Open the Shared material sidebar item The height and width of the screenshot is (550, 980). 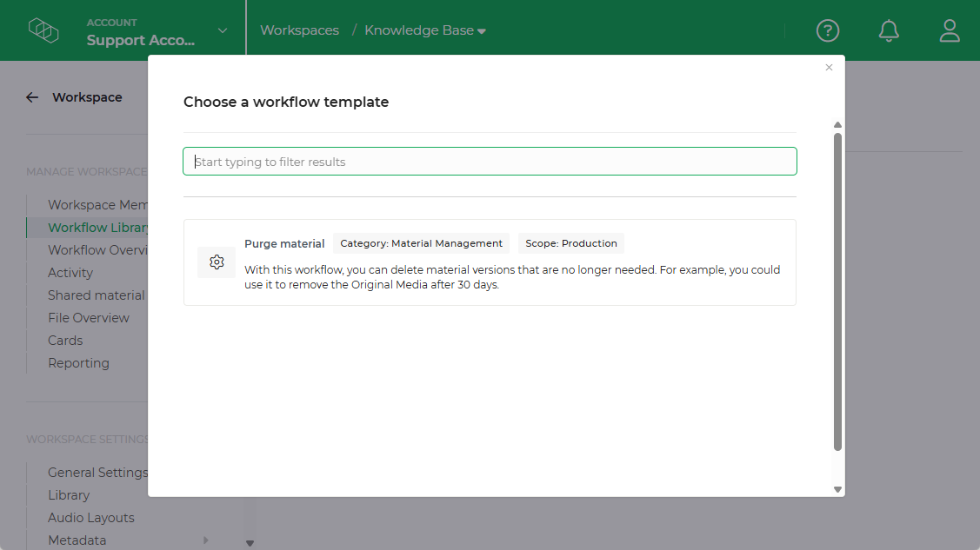click(97, 295)
